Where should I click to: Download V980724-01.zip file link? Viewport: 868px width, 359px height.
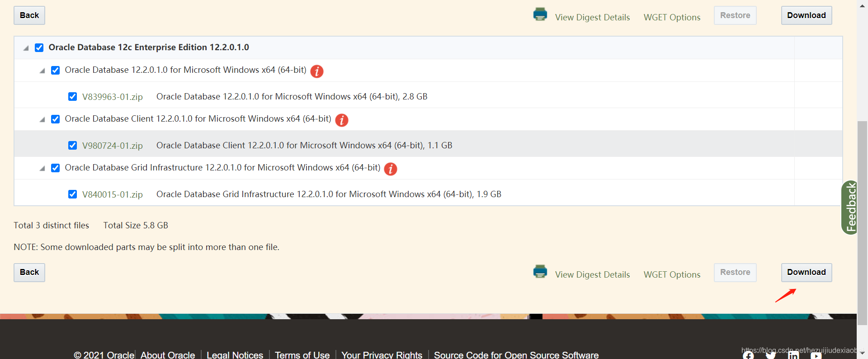pyautogui.click(x=113, y=146)
